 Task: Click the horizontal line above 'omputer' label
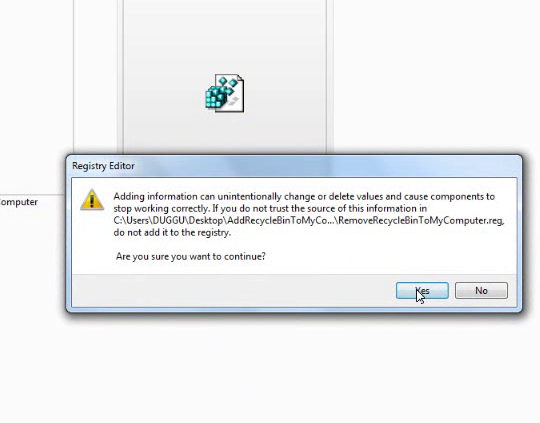(32, 195)
